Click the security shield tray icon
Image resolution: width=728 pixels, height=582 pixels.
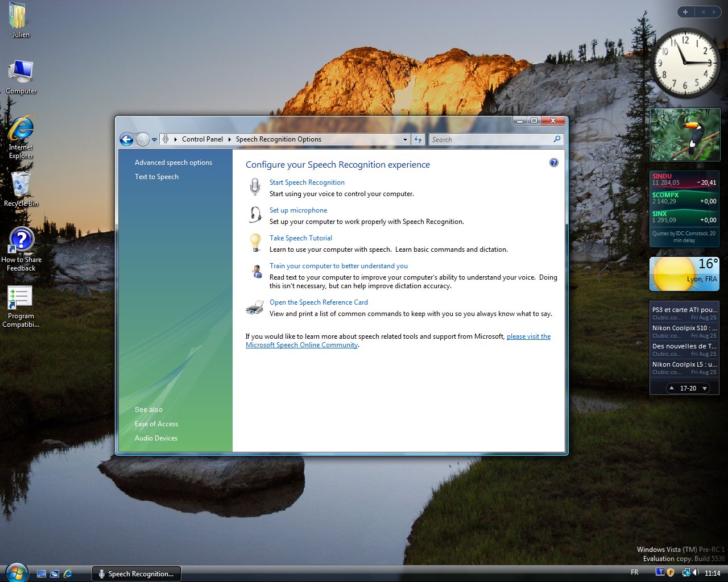671,572
